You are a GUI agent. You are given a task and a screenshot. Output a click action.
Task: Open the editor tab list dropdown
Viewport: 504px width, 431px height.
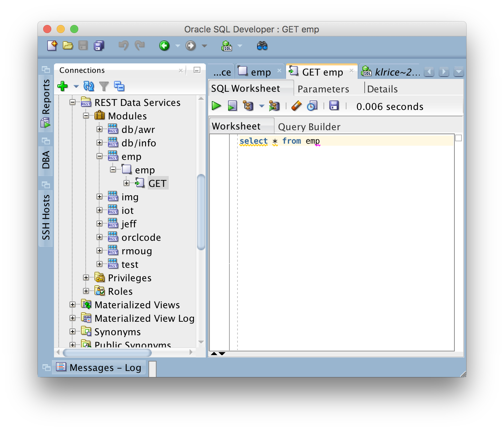pos(458,72)
